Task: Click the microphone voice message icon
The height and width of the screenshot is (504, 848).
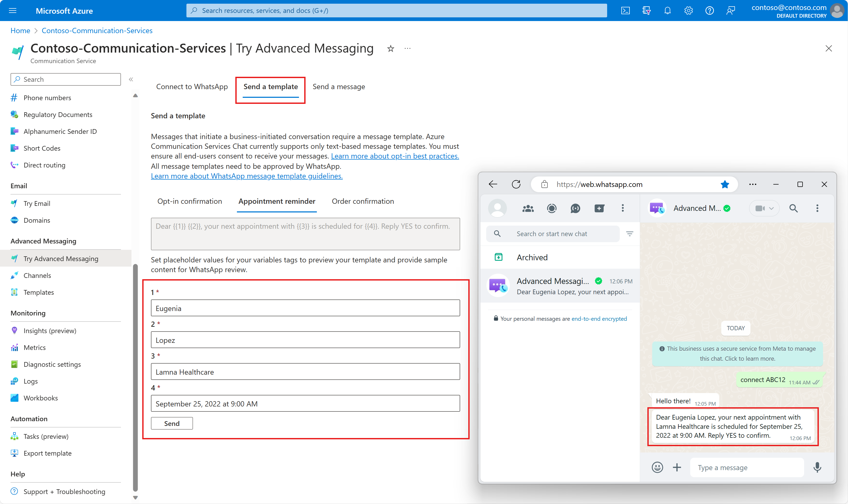Action: pyautogui.click(x=817, y=467)
